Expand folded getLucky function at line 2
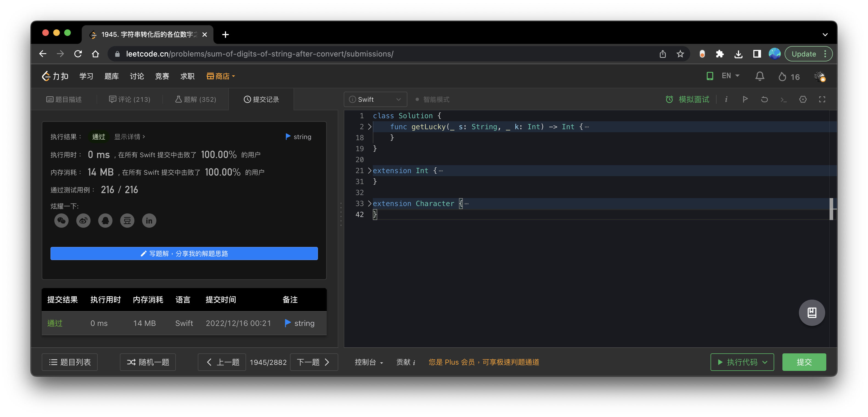 tap(370, 127)
